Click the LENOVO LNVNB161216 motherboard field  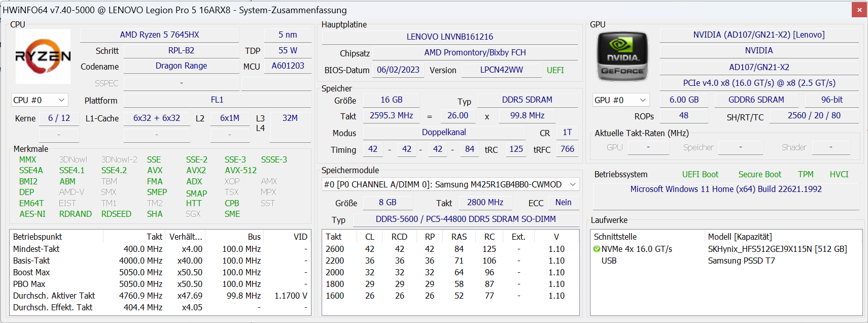click(x=450, y=37)
